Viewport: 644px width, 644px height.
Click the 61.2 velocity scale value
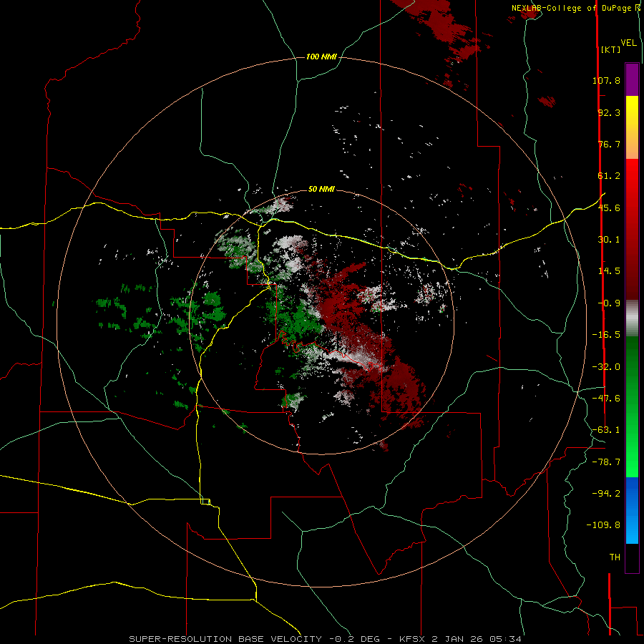[x=609, y=176]
